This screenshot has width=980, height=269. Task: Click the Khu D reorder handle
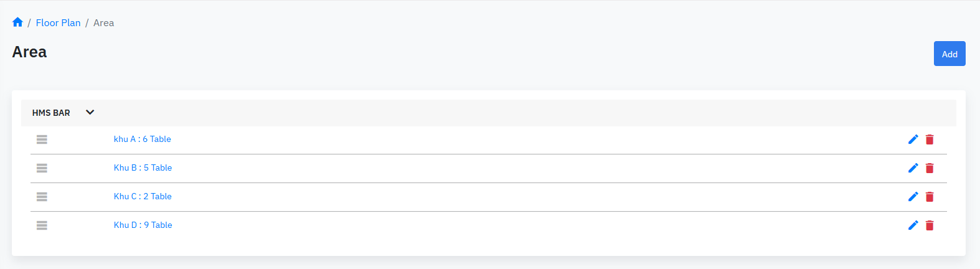42,225
